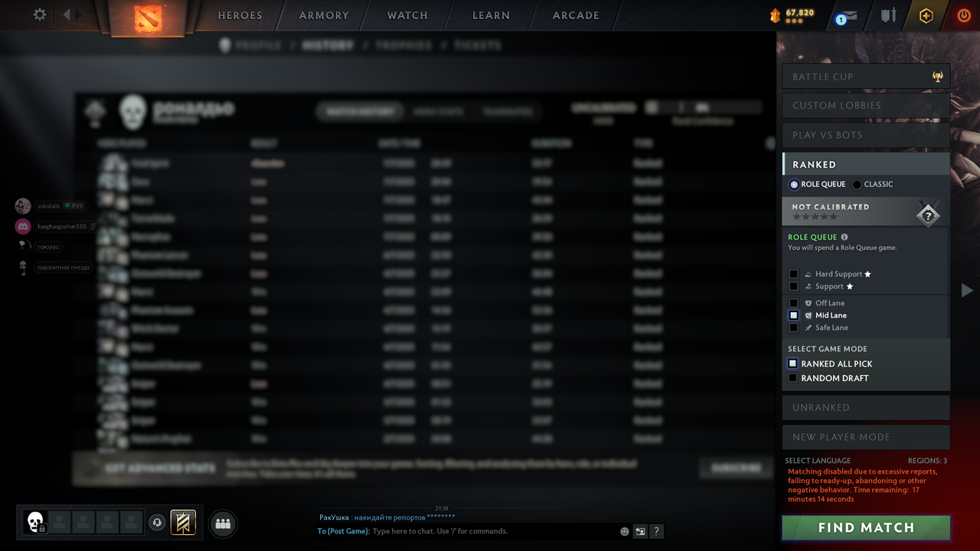Click Battle Cup trophy icon

point(938,77)
